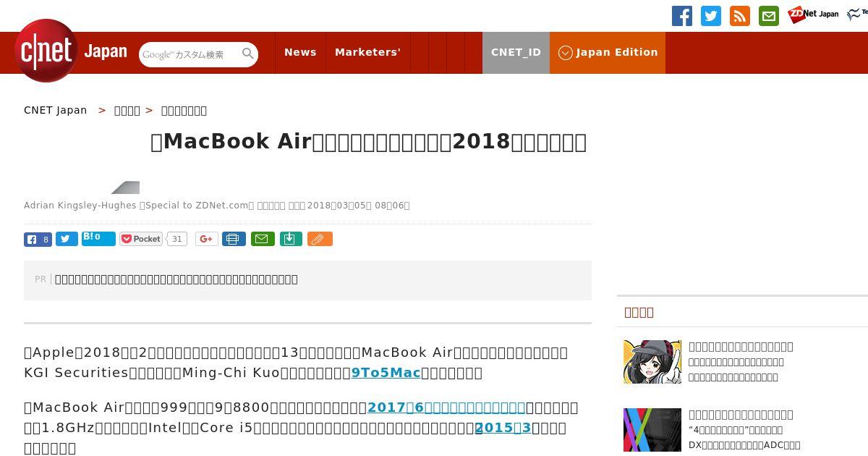Print the article using printer icon
Screen dimensions: 868x456
coord(234,239)
